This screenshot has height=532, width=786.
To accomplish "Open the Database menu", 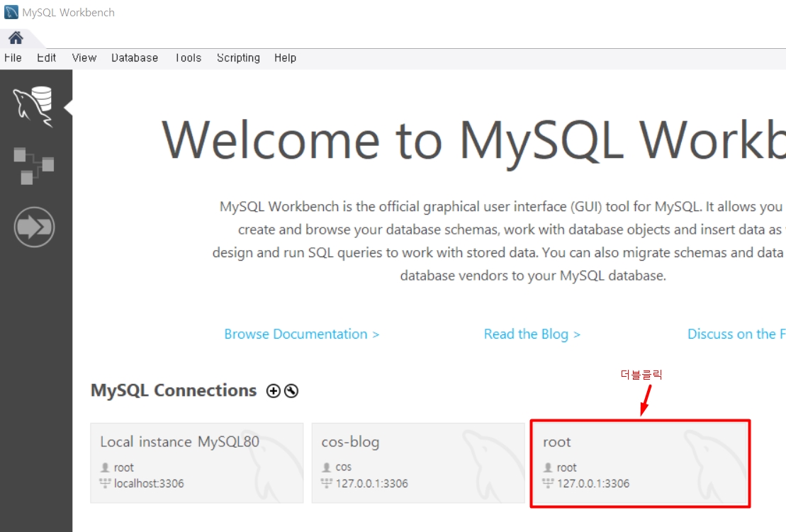I will point(135,57).
